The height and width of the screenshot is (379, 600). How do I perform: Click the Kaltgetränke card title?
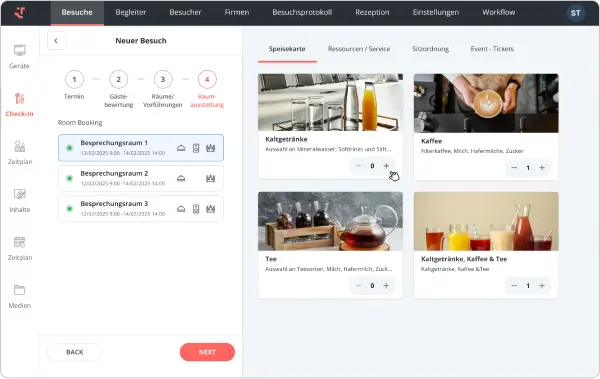[x=286, y=139]
